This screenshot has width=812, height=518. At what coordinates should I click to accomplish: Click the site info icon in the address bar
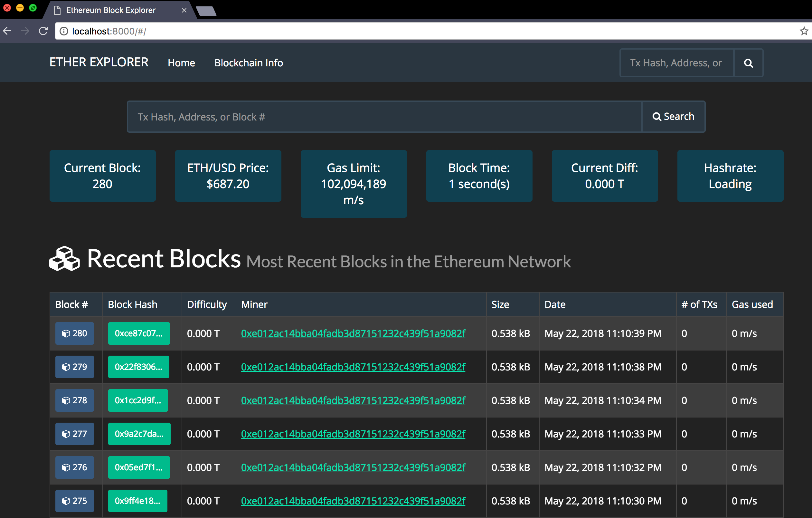click(63, 31)
